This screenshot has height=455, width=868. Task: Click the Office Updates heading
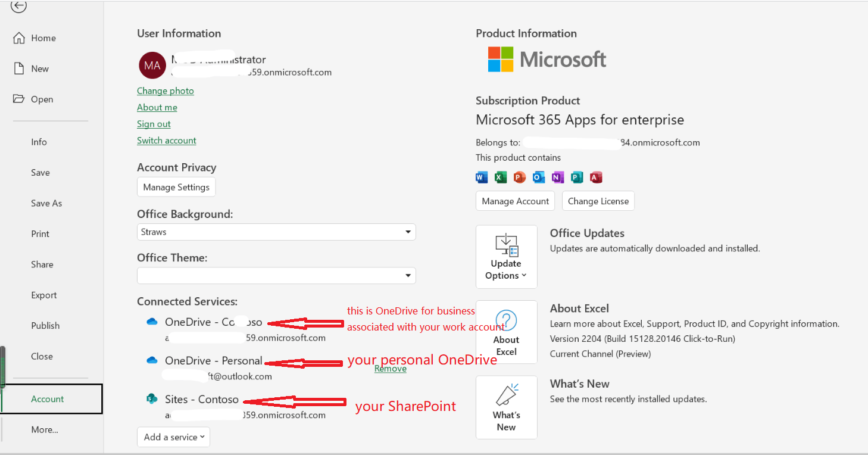pos(587,233)
